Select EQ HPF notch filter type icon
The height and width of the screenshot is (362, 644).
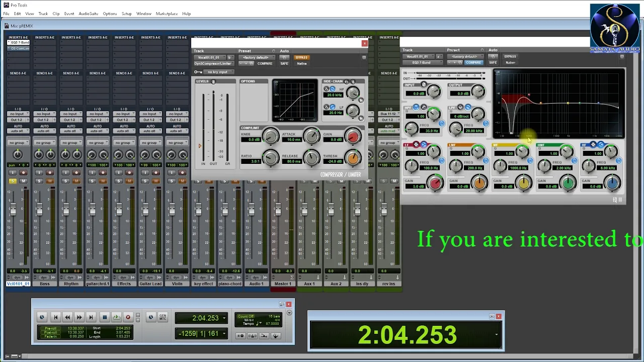(416, 108)
